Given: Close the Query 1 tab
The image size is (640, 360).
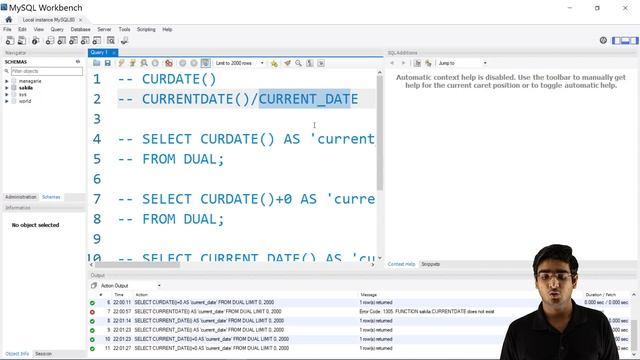Looking at the screenshot, I should pyautogui.click(x=114, y=53).
